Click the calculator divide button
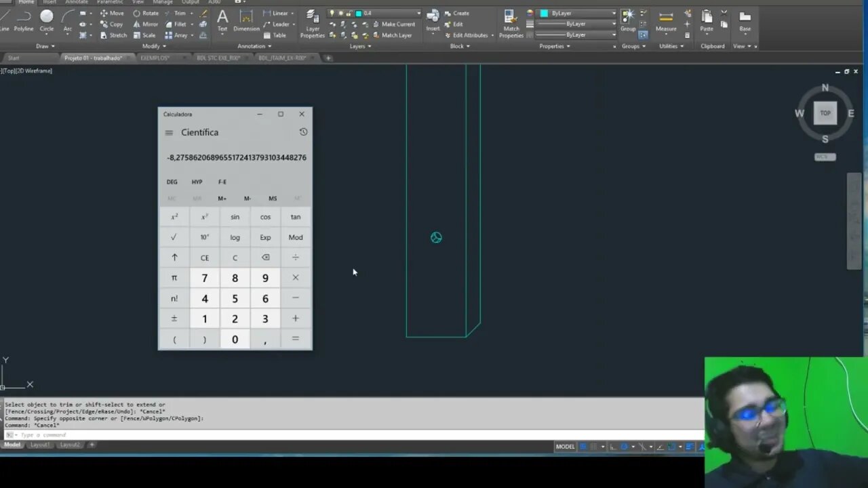The width and height of the screenshot is (868, 488). [x=295, y=258]
